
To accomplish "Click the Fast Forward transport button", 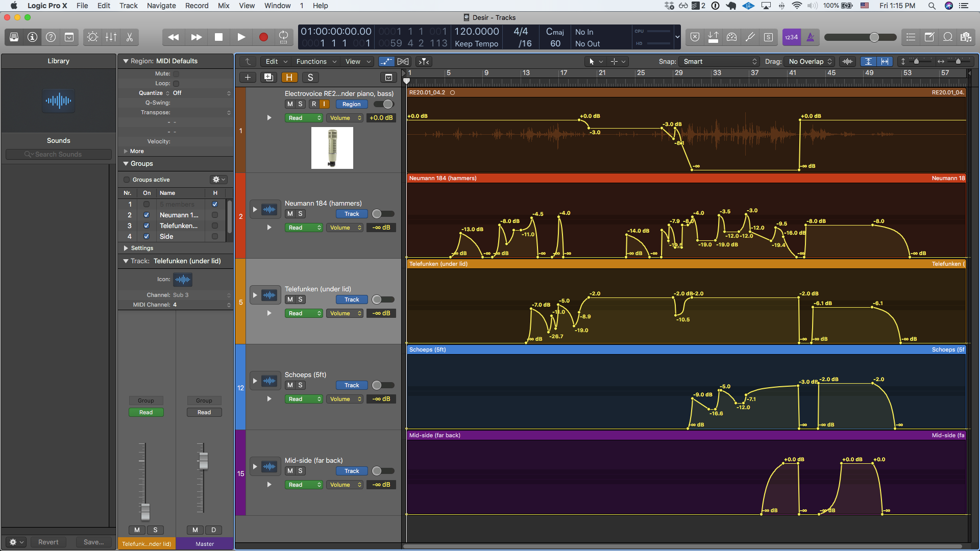I will pos(196,37).
